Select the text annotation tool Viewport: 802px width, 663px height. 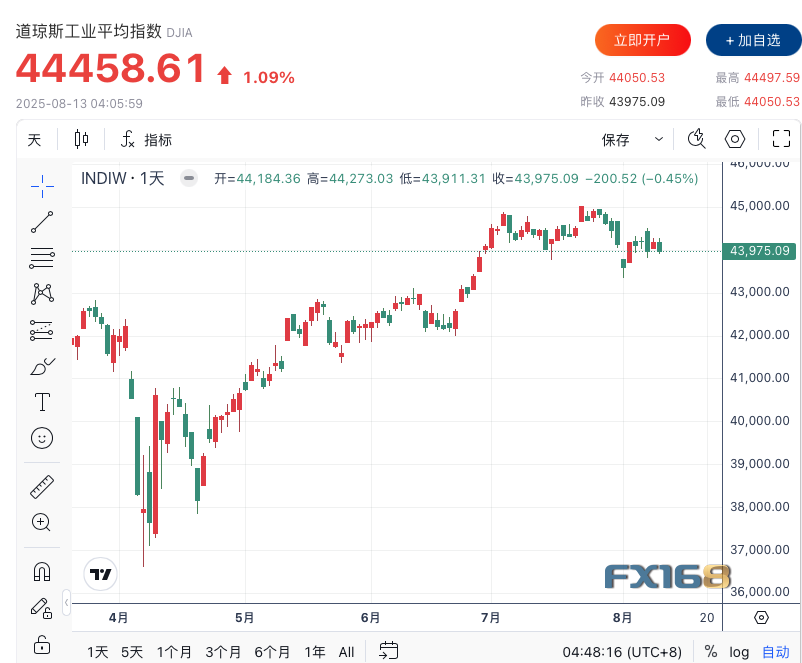coord(42,402)
